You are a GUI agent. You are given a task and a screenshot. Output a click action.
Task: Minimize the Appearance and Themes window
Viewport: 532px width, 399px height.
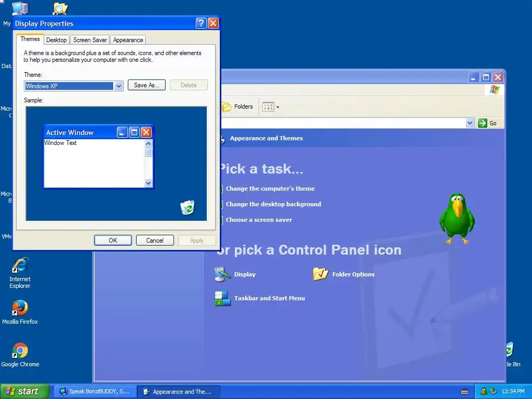coord(474,77)
